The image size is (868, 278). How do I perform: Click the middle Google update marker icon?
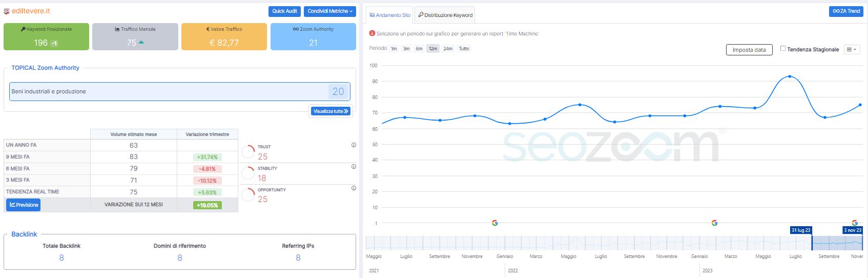(715, 223)
